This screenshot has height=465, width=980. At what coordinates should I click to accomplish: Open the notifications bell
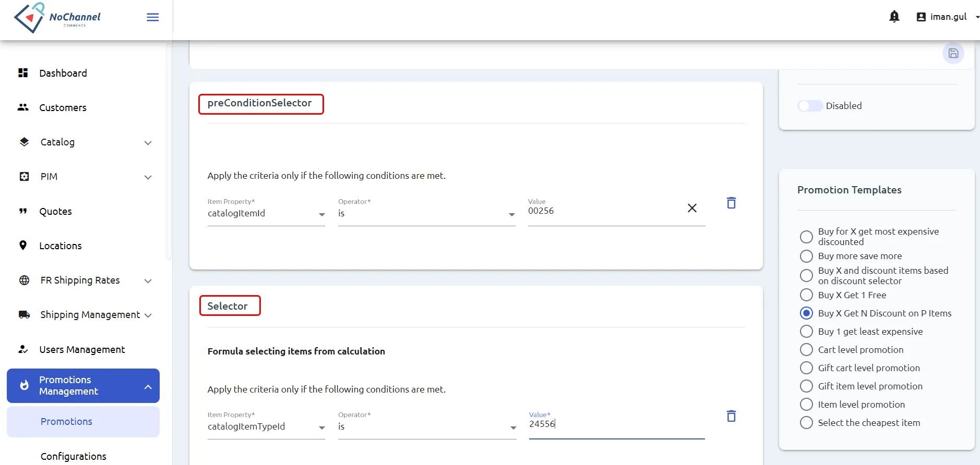(894, 17)
